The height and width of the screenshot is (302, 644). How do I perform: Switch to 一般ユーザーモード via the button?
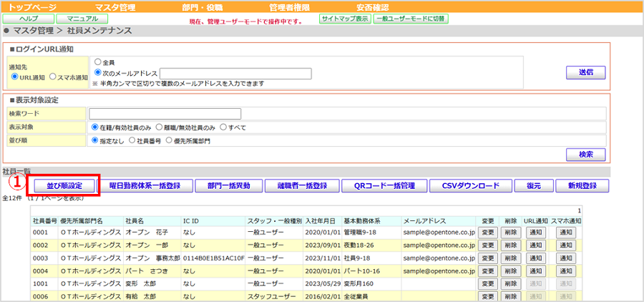[x=411, y=19]
